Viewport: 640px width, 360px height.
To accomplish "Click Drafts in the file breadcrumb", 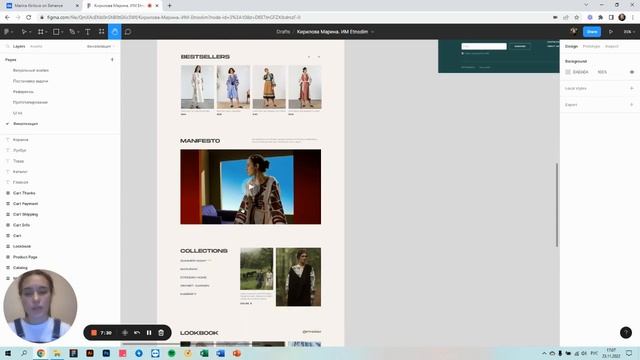I will point(283,32).
